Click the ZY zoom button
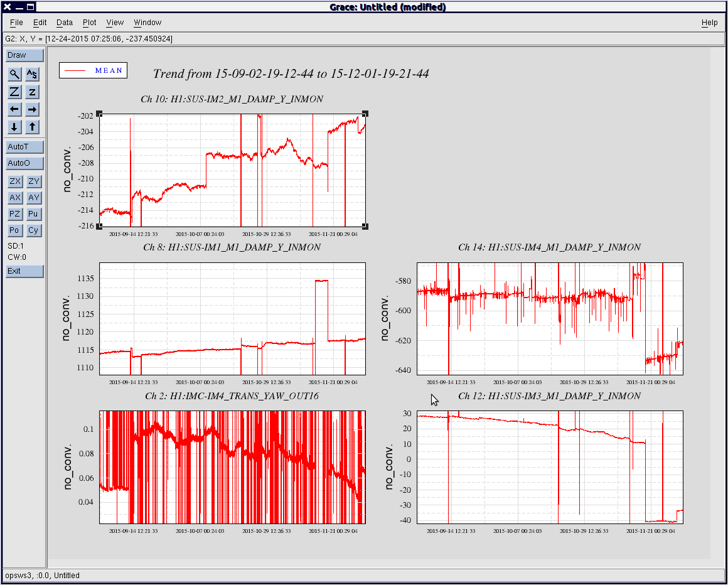 (x=33, y=181)
